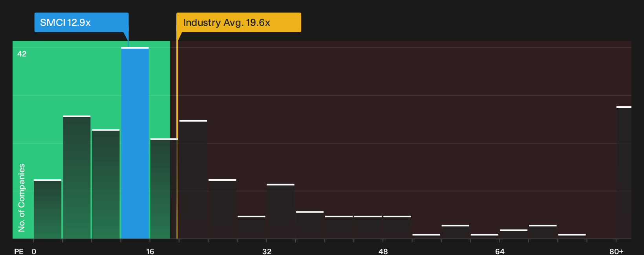Click the Industry Avg. 19.6x yellow label
The image size is (644, 255).
(239, 22)
